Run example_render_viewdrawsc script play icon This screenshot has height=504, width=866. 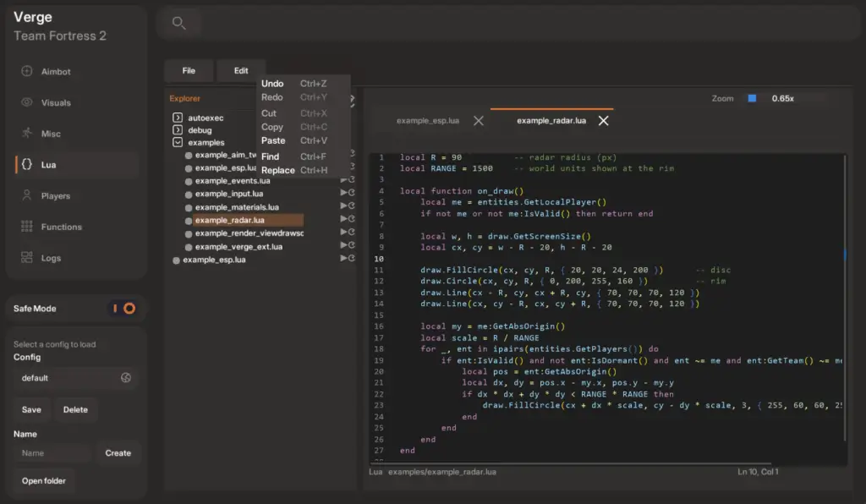(343, 233)
